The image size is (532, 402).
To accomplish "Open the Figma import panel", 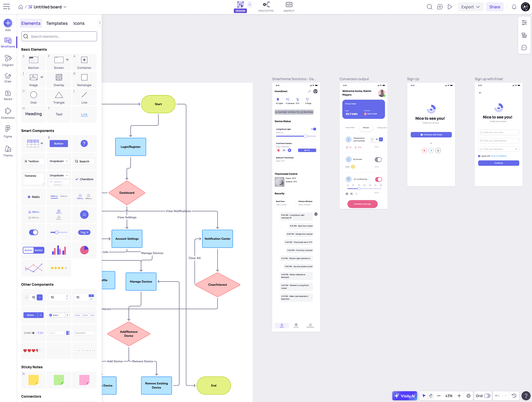I will point(8,131).
